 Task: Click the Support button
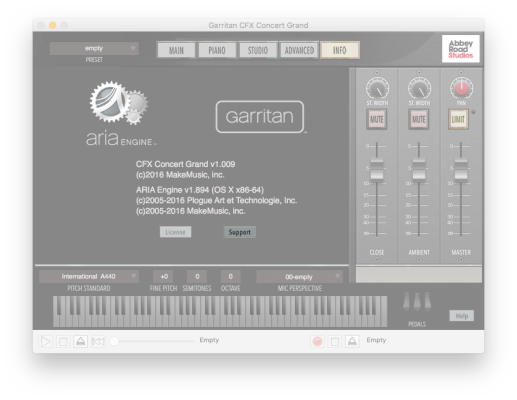pos(240,232)
